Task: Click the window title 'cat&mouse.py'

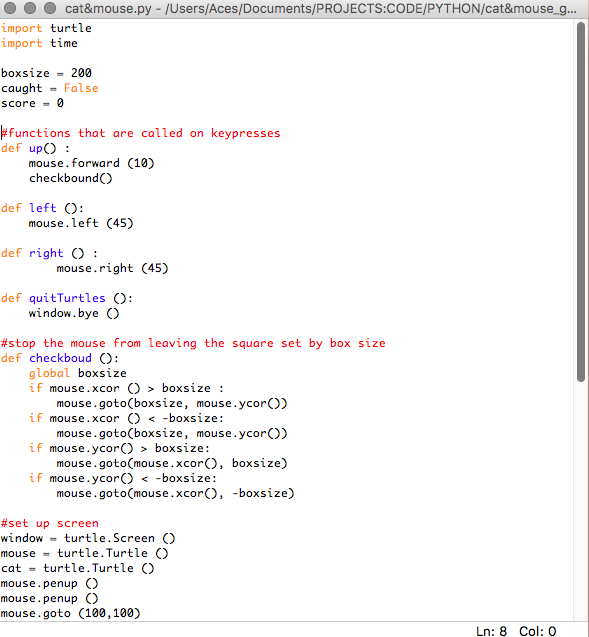Action: click(x=108, y=8)
